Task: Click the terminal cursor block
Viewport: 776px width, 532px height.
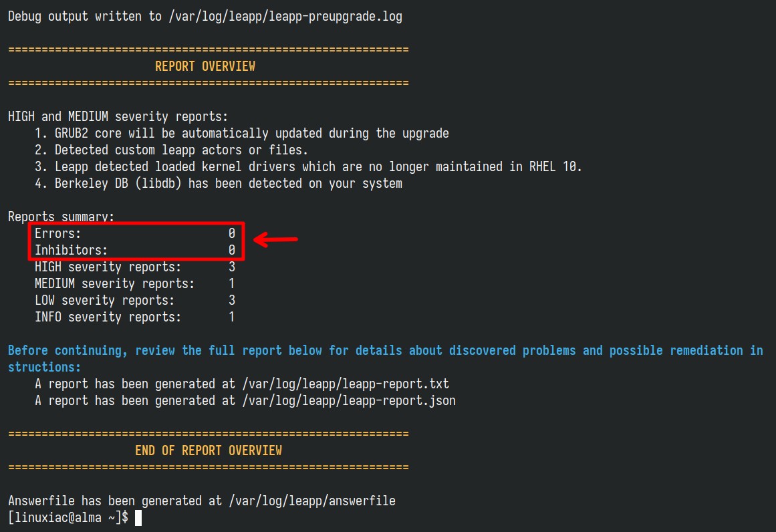Action: pos(138,518)
